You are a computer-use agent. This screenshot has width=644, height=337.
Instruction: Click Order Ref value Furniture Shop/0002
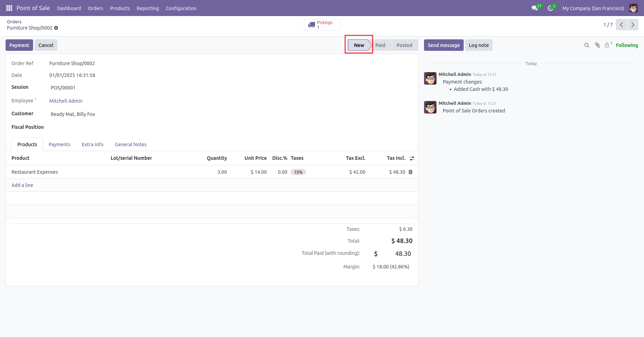[72, 63]
